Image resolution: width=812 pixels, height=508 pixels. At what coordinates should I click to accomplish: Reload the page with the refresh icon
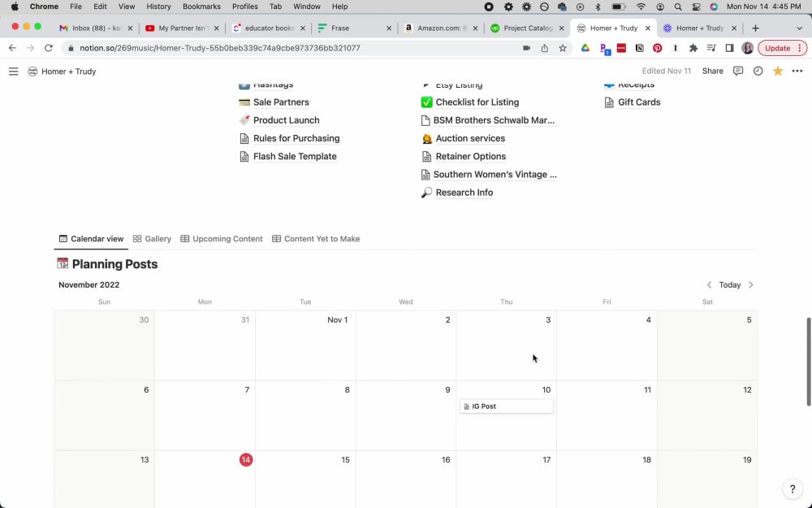pyautogui.click(x=48, y=48)
